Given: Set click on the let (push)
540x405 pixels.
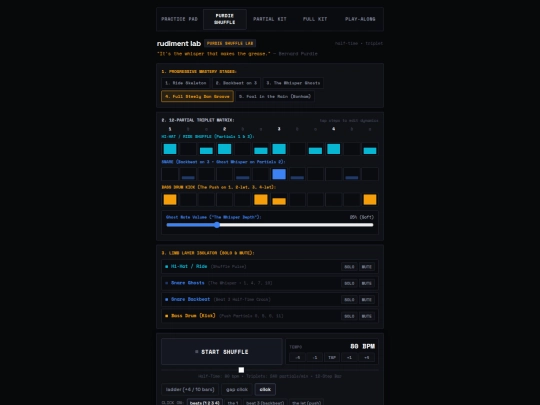Looking at the screenshot, I should coord(306,403).
